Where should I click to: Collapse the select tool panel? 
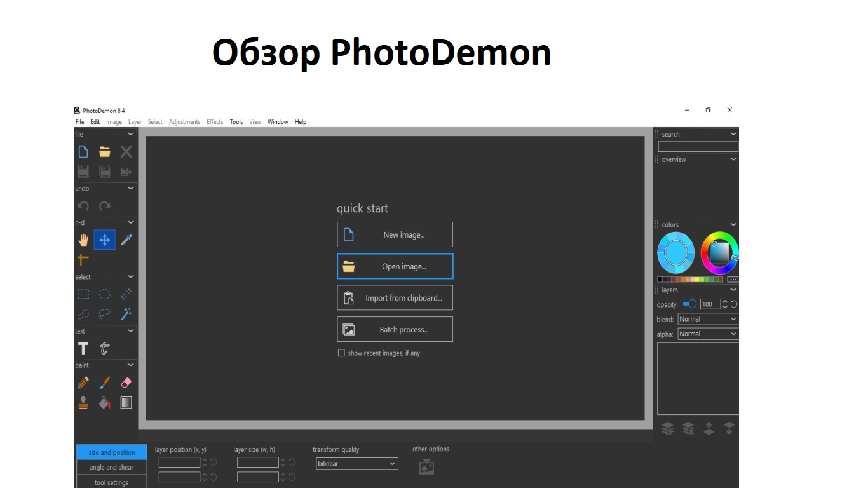pos(131,276)
